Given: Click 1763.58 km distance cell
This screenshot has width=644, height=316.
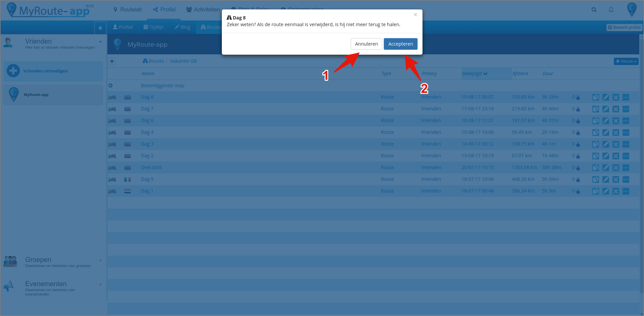Looking at the screenshot, I should 524,167.
